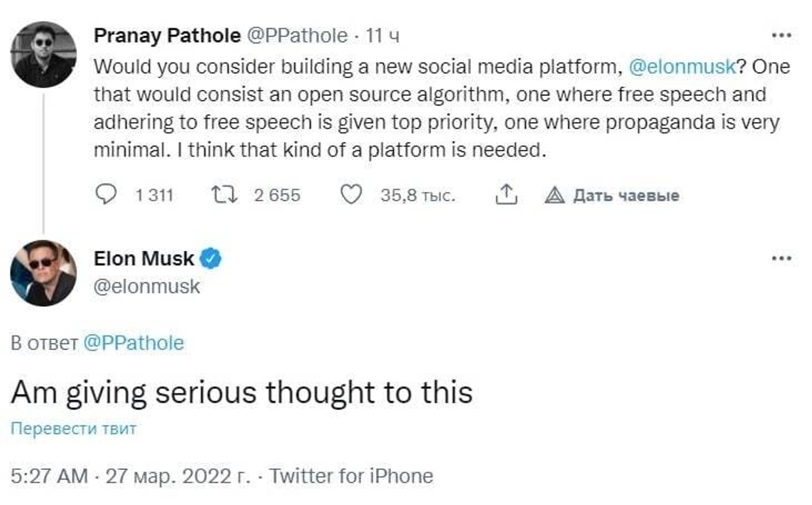Open the Elon Musk display name
Viewport: 812px width, 505px height.
(x=144, y=258)
